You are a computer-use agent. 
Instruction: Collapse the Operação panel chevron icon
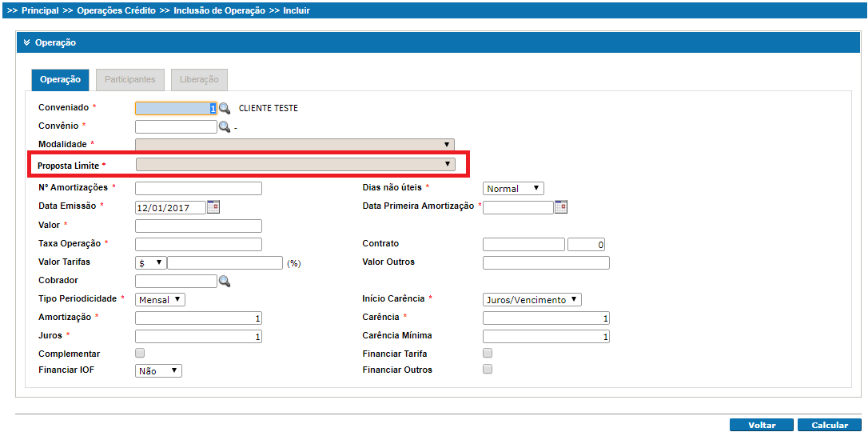click(x=26, y=42)
